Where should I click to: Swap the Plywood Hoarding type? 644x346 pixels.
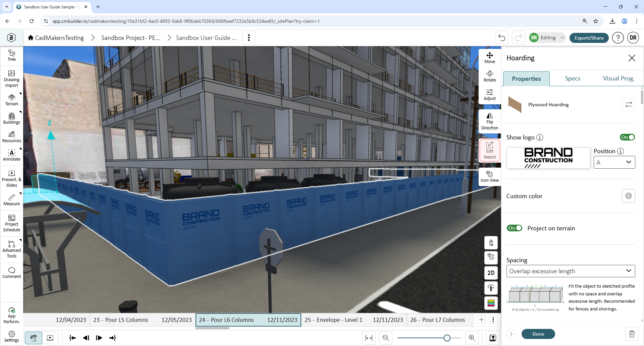click(629, 105)
